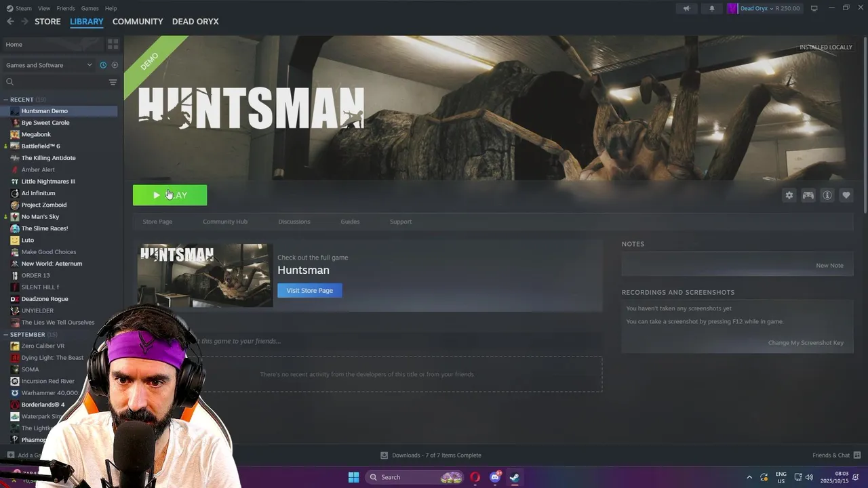Viewport: 868px width, 488px height.
Task: Create a New Note
Action: pyautogui.click(x=830, y=266)
